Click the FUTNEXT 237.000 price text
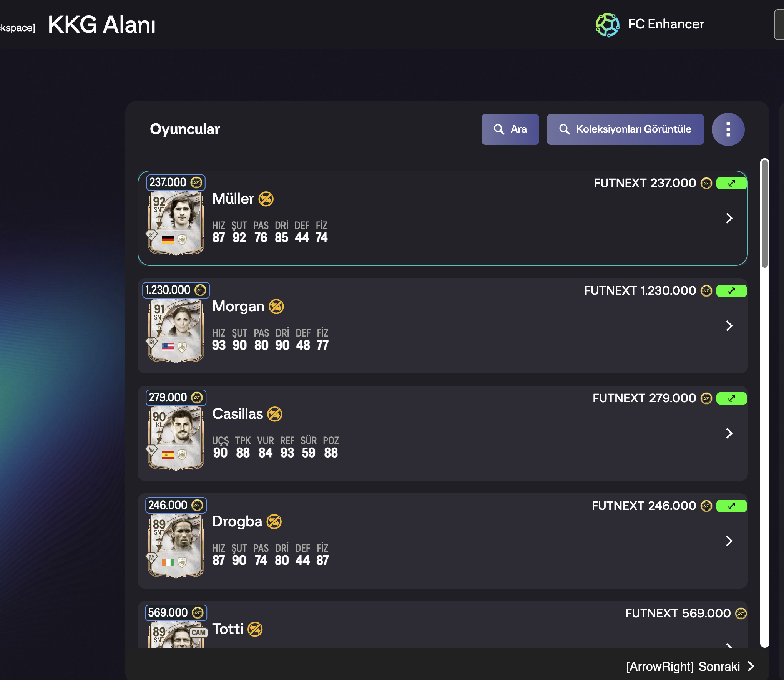784x680 pixels. tap(645, 183)
